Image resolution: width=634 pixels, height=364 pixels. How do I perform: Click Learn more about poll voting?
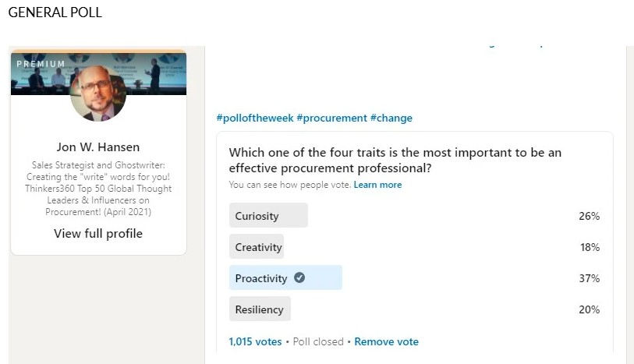click(x=377, y=185)
